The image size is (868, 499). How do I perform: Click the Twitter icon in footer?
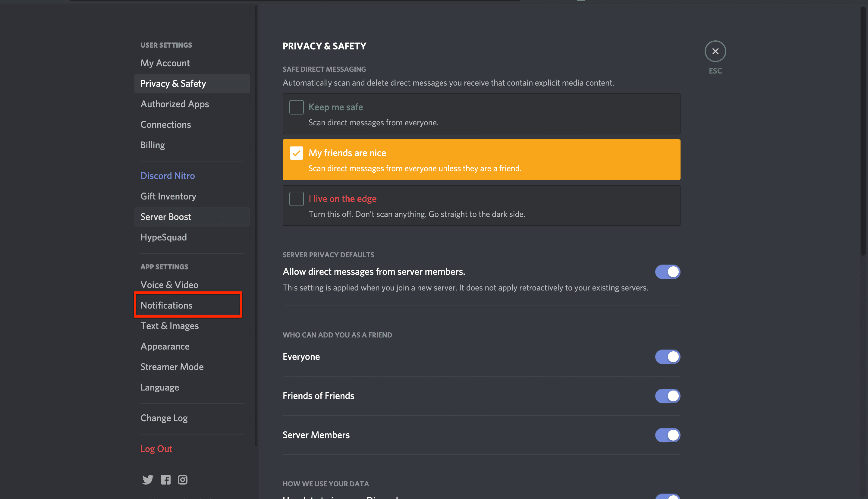pos(148,478)
